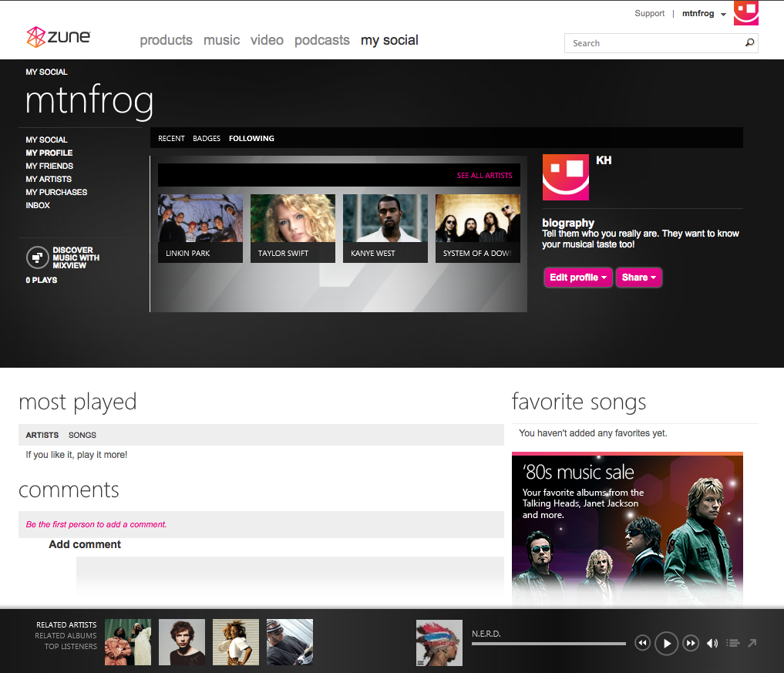The image size is (784, 673).
Task: Click the track progress bar
Action: pyautogui.click(x=548, y=643)
